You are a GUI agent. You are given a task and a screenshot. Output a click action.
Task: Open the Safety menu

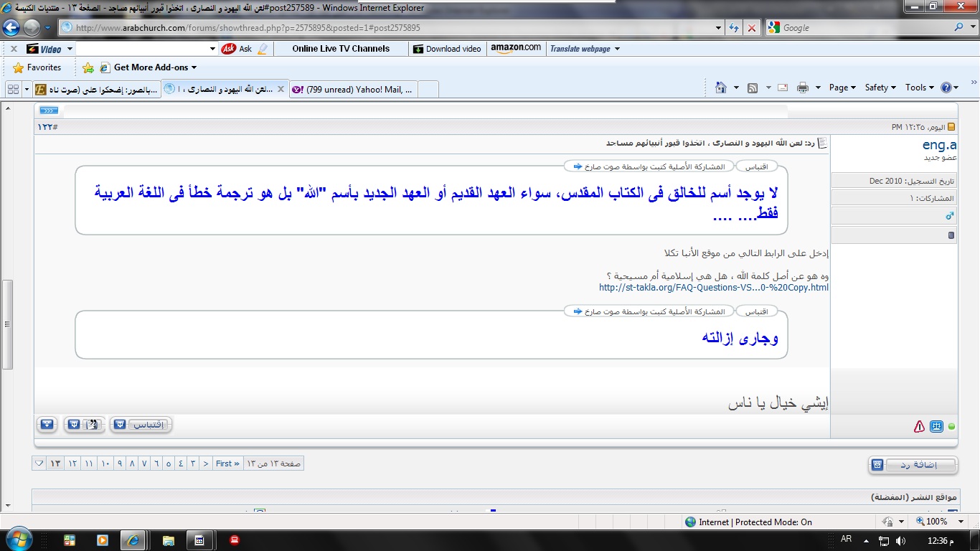pos(880,88)
